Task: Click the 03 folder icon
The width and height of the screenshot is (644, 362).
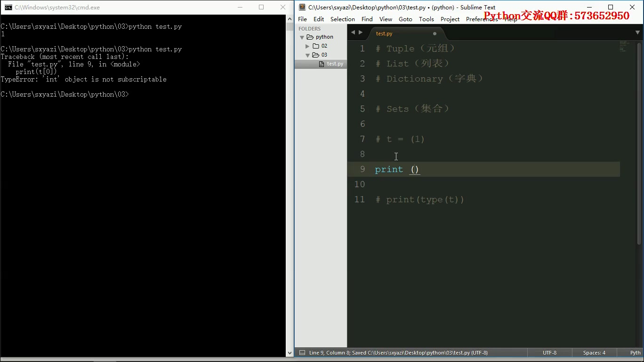Action: point(315,55)
